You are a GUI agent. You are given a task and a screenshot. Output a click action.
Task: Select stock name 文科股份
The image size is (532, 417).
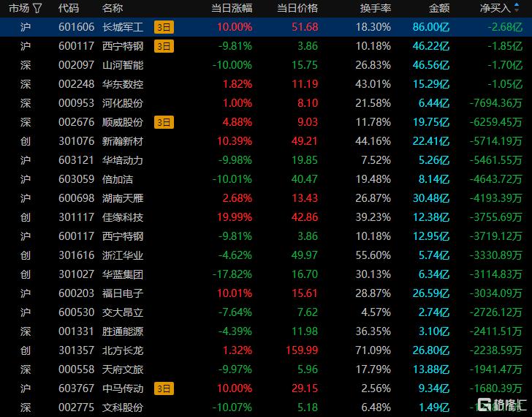tap(123, 407)
